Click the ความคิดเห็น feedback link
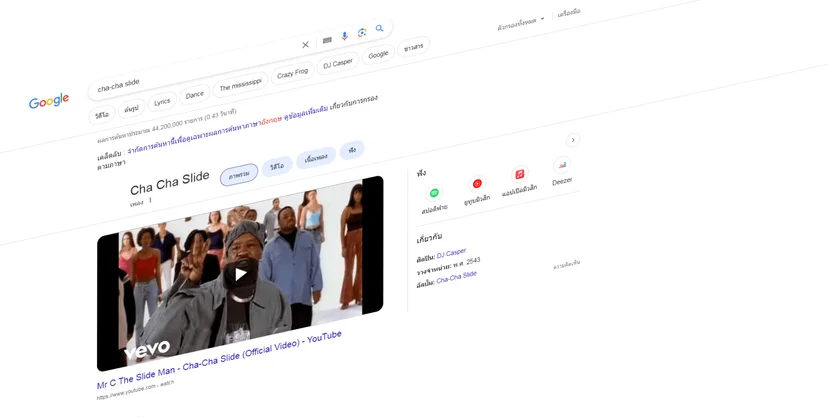The width and height of the screenshot is (828, 417). [x=567, y=264]
